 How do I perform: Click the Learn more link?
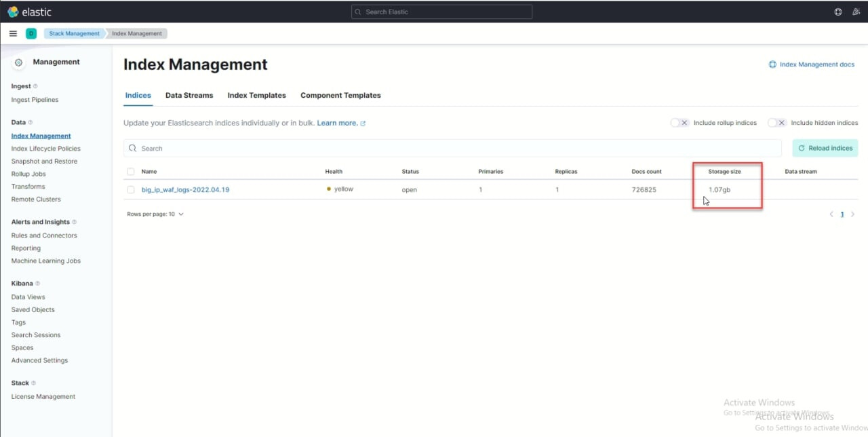(x=337, y=123)
